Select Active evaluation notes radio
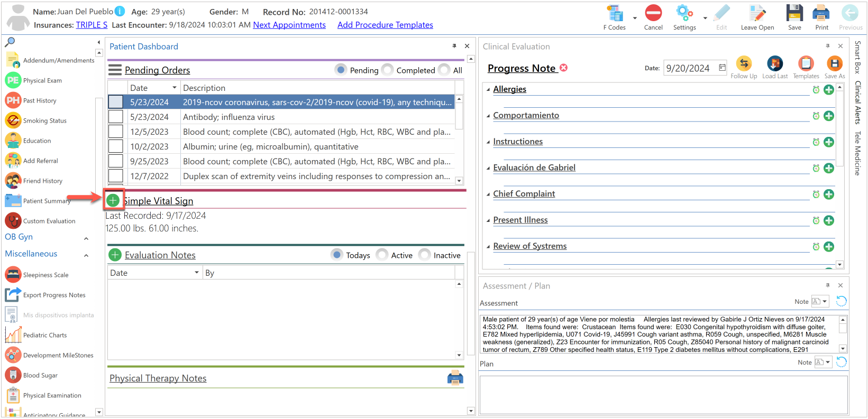This screenshot has width=868, height=419. point(382,255)
